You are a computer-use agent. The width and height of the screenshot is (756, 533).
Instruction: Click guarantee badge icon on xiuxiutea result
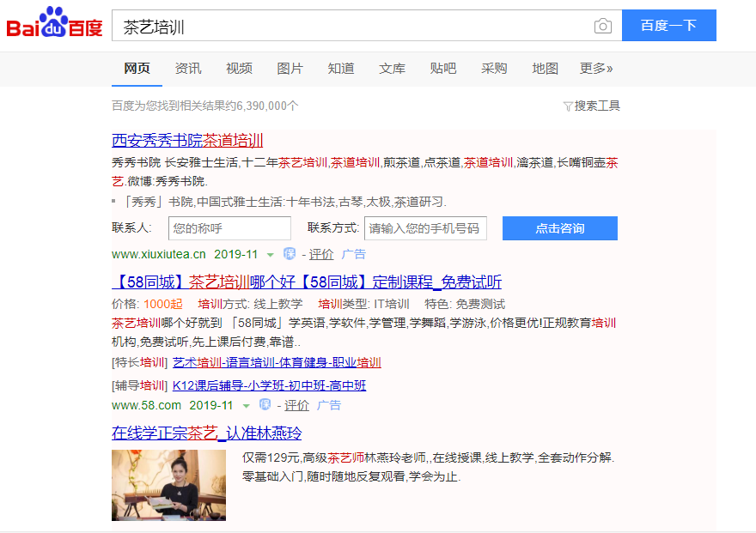[290, 254]
